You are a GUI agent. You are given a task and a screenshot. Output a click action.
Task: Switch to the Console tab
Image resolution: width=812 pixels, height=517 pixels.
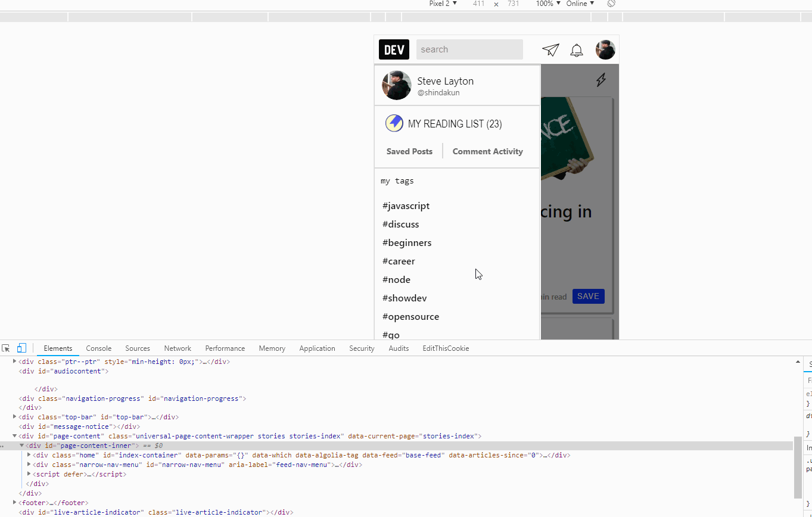click(98, 348)
